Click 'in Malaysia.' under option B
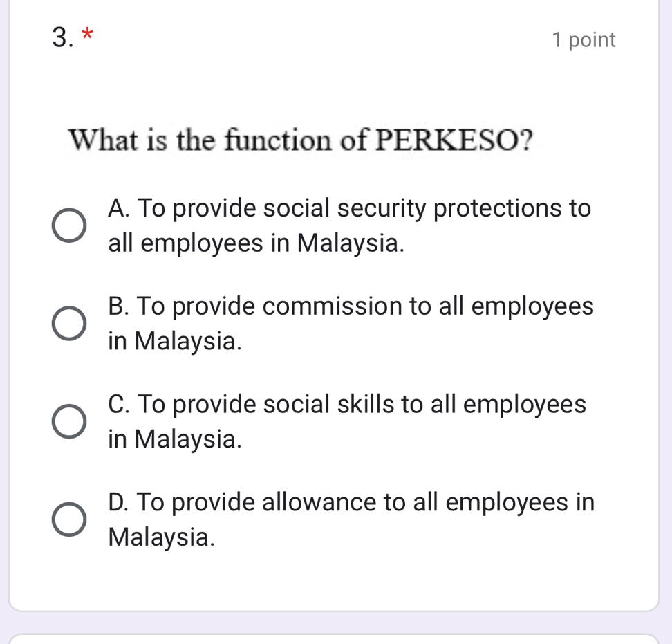 (176, 341)
